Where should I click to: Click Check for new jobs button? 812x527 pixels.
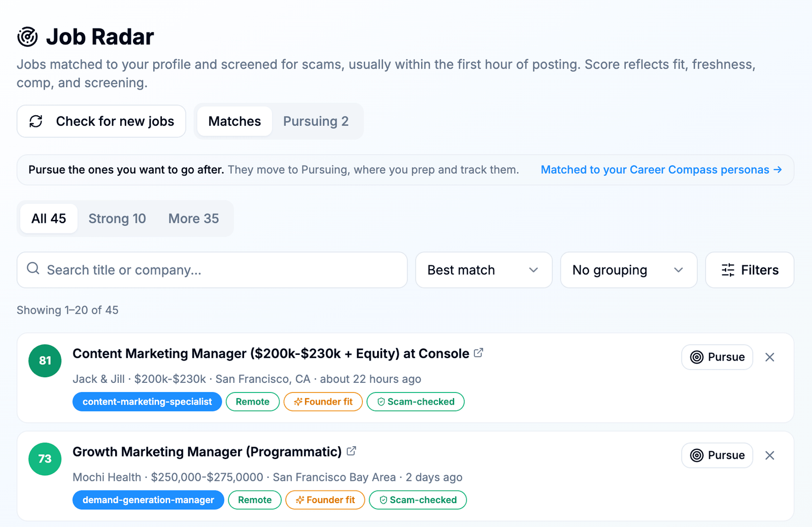[101, 121]
